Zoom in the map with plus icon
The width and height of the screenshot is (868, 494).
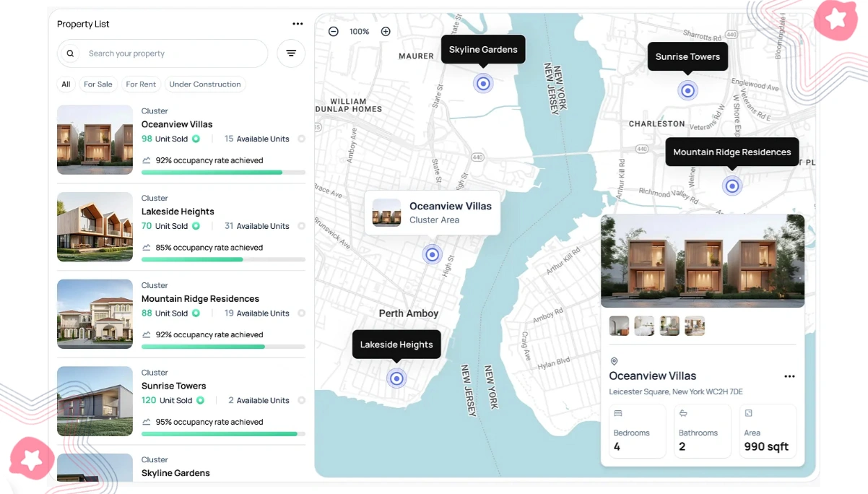pos(386,32)
